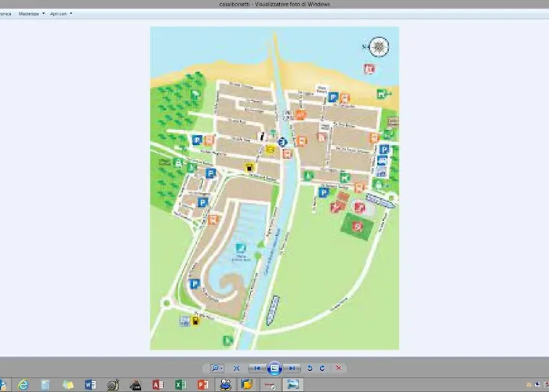Open PowerPoint from the taskbar
Viewport: 549px width, 392px height.
click(x=202, y=385)
